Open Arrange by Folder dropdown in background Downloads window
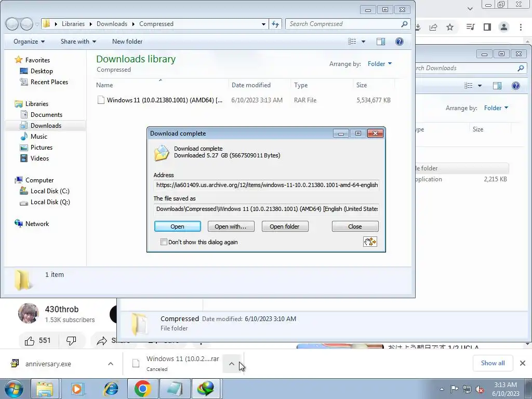The image size is (532, 399). [x=496, y=108]
